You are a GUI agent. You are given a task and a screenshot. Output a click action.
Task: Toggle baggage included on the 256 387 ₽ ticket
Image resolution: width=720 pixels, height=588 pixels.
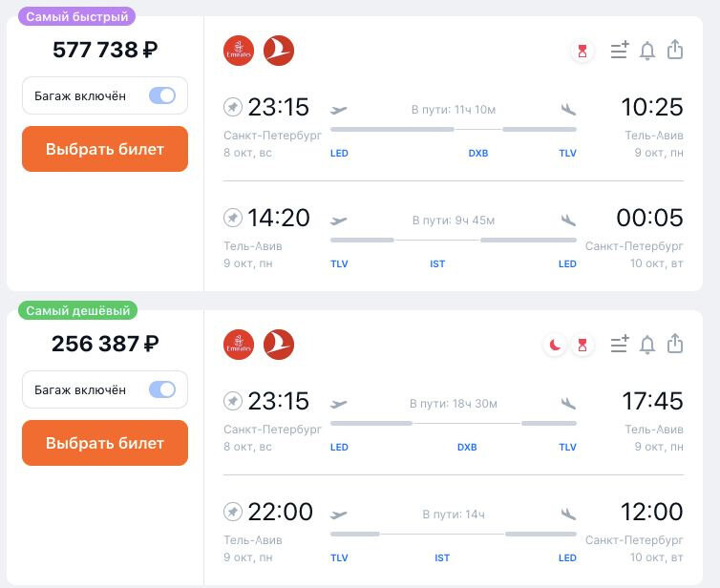tap(161, 389)
